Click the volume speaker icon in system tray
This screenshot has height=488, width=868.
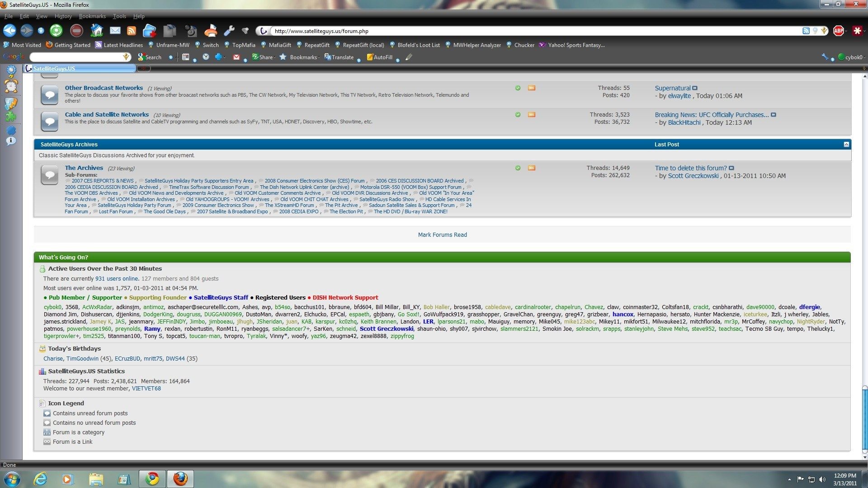click(822, 479)
